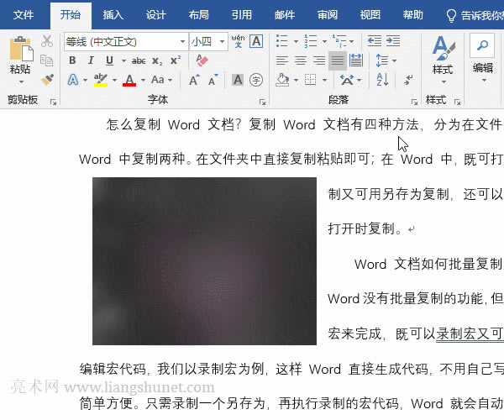Image resolution: width=504 pixels, height=420 pixels.
Task: Apply the red font color swatch
Action: pos(129,80)
